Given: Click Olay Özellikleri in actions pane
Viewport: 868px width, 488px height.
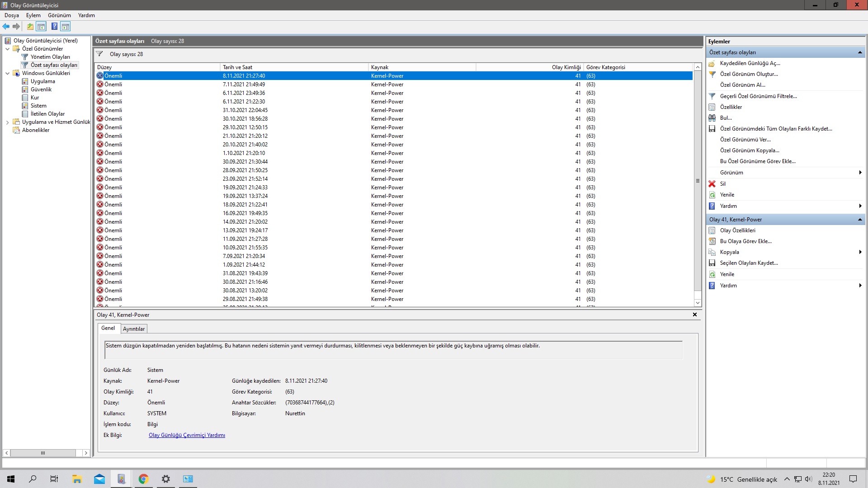Looking at the screenshot, I should (737, 230).
